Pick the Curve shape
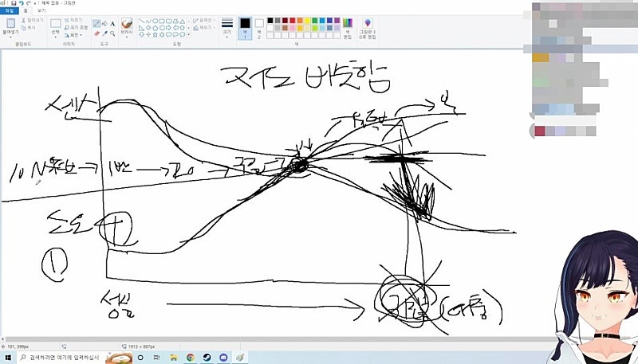 148,22
